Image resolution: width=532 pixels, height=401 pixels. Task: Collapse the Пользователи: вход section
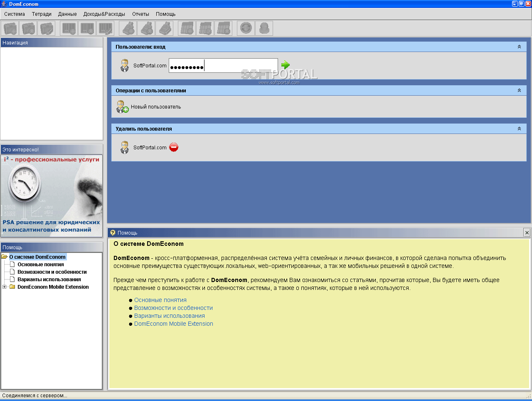click(519, 47)
